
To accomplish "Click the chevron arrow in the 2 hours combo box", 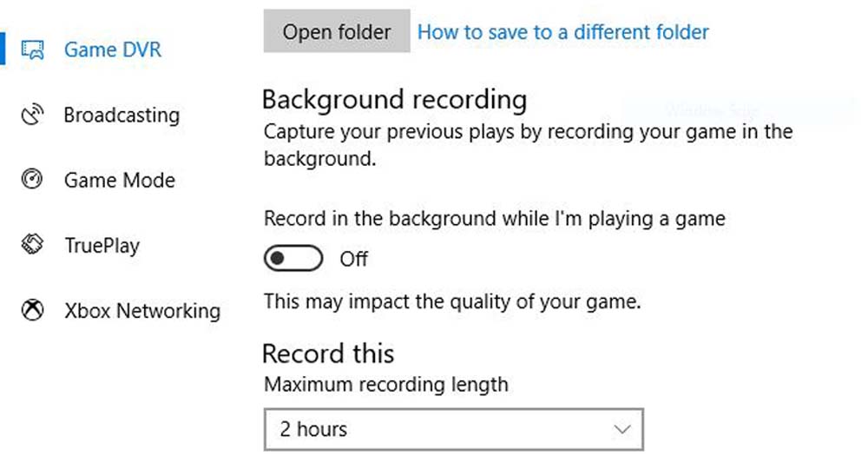I will pos(622,429).
